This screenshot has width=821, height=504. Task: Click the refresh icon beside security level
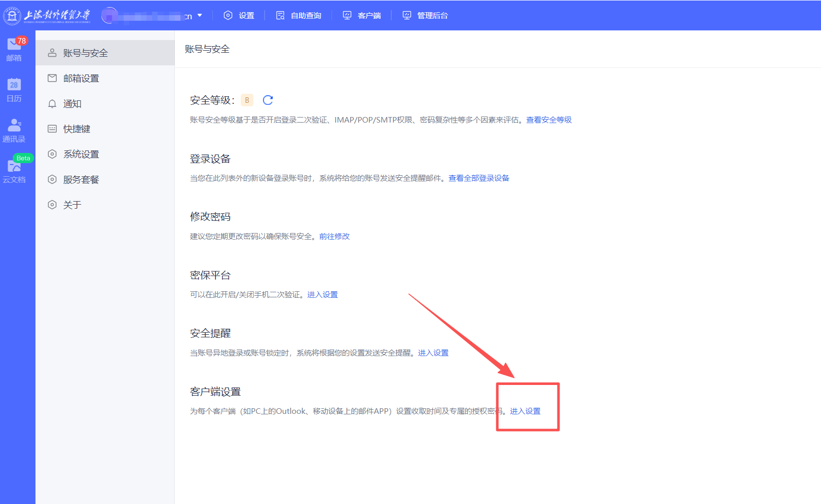coord(268,100)
